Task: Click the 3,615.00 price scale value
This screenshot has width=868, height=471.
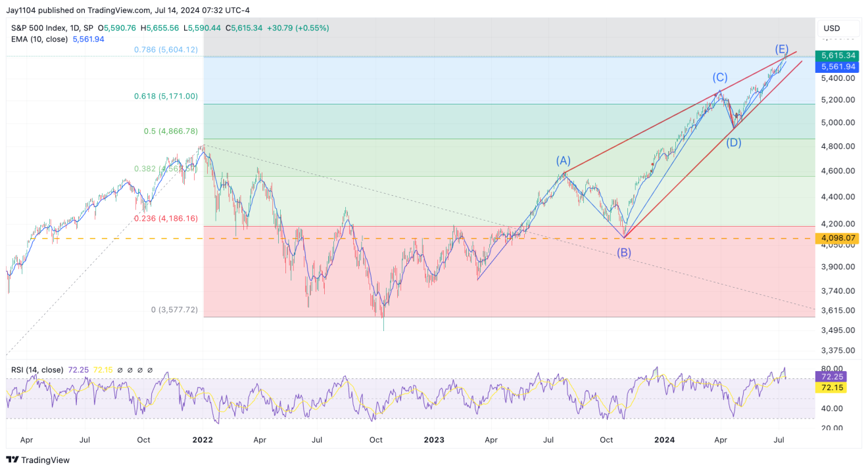Action: (x=837, y=310)
